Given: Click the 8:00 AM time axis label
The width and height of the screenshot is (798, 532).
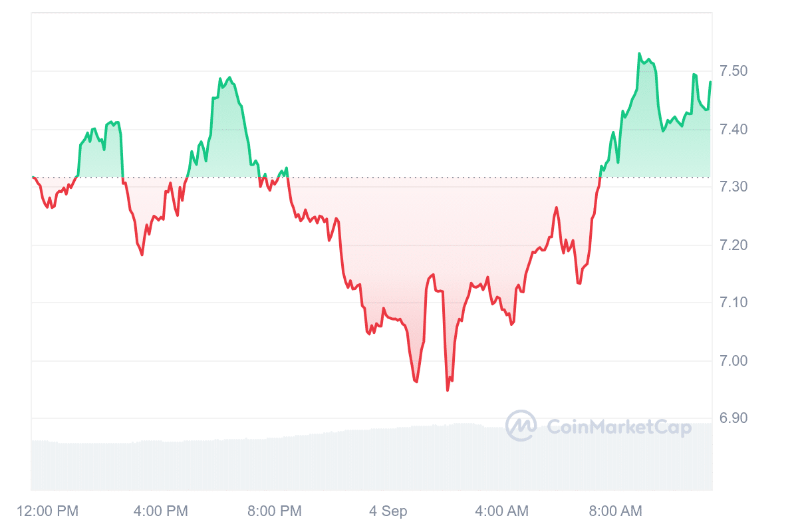Looking at the screenshot, I should click(616, 511).
